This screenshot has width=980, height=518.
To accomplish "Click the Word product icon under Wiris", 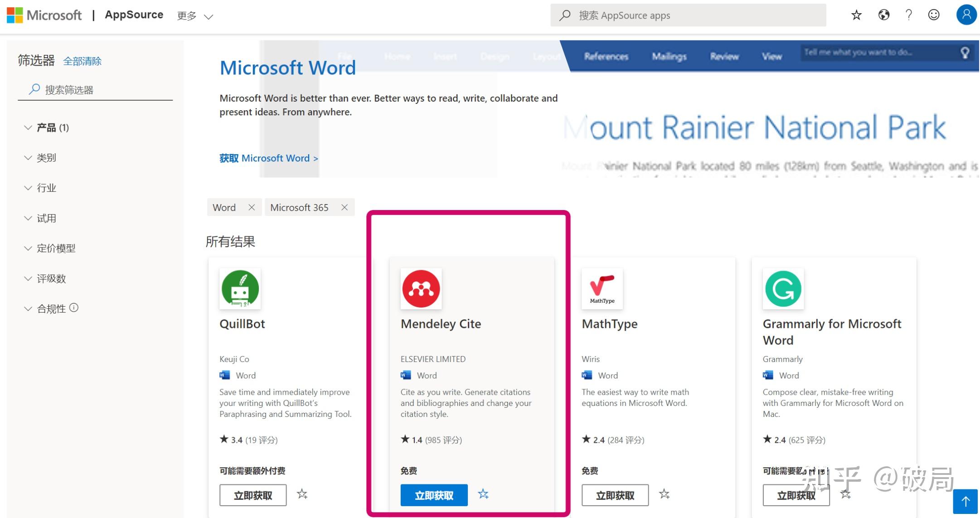I will pyautogui.click(x=587, y=375).
